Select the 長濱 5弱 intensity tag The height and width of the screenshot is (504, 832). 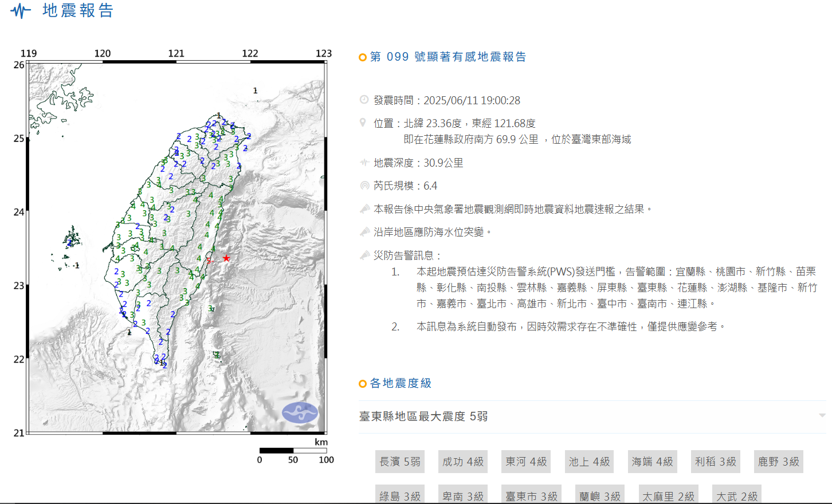400,462
